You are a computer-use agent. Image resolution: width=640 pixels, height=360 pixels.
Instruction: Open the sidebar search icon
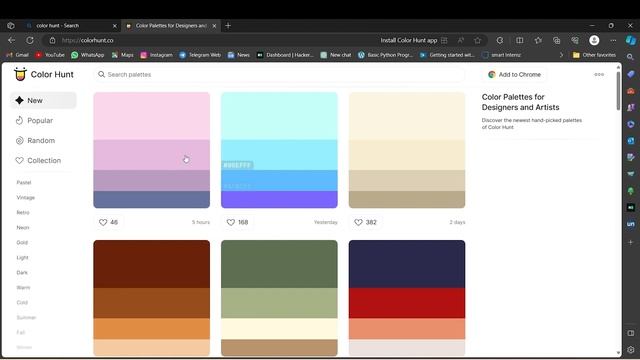[x=631, y=57]
